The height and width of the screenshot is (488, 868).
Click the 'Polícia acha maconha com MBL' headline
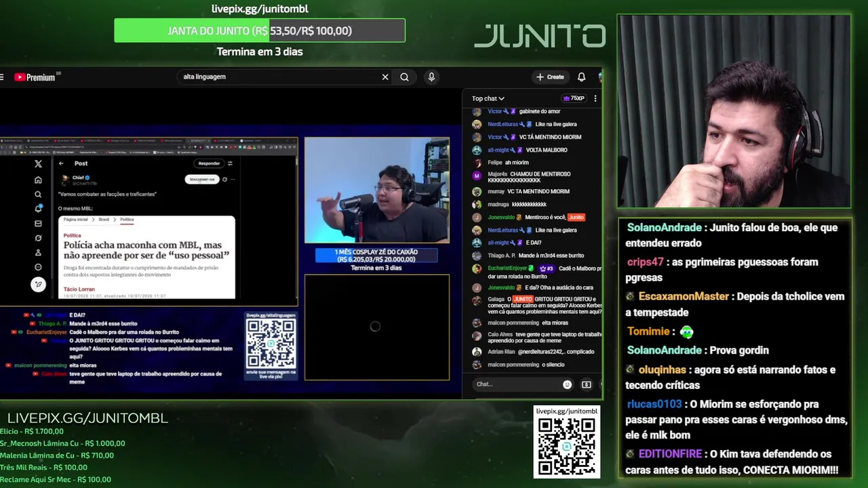pyautogui.click(x=146, y=250)
